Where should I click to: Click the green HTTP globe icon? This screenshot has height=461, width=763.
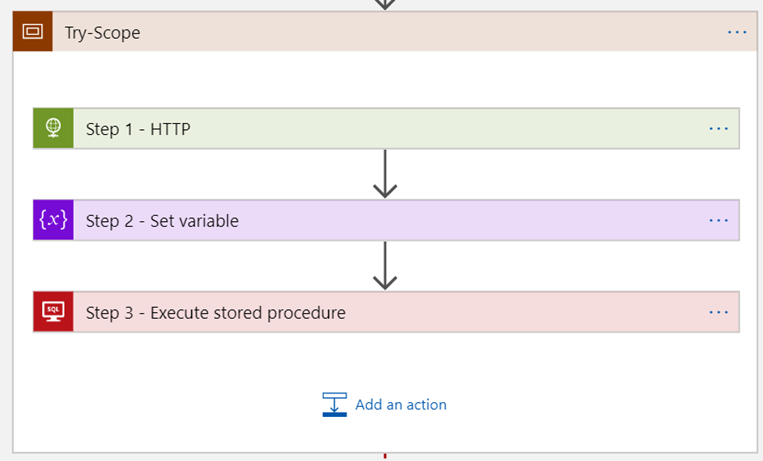[53, 128]
